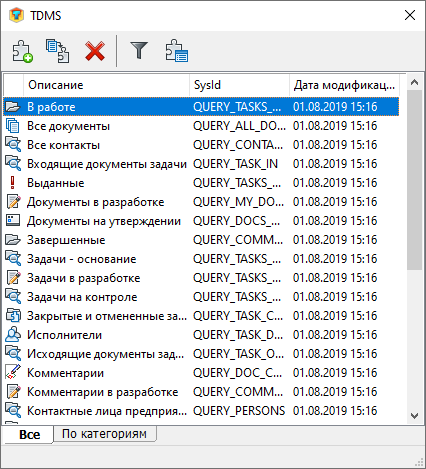Viewport: 426px width, 469px height.
Task: Select the Задачи на контроле entry
Action: (x=201, y=297)
